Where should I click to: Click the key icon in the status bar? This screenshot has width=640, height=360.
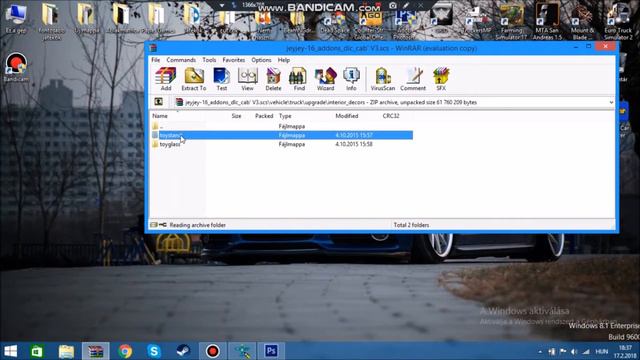point(163,225)
